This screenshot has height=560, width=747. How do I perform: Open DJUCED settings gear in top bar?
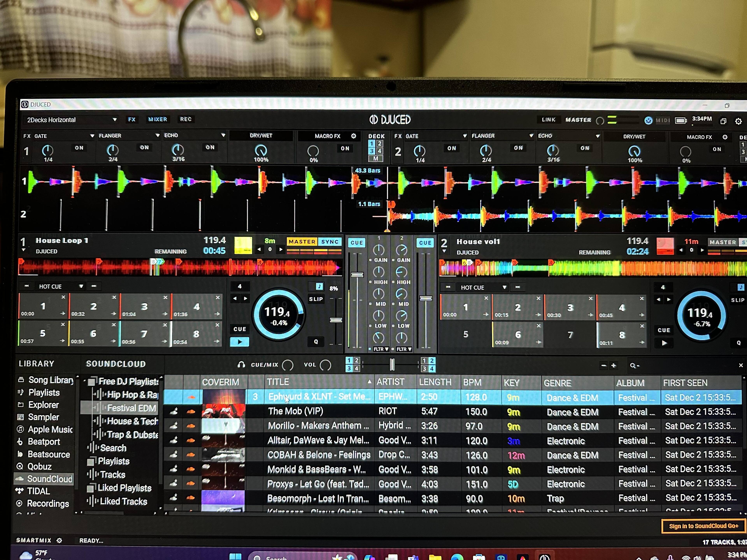738,121
